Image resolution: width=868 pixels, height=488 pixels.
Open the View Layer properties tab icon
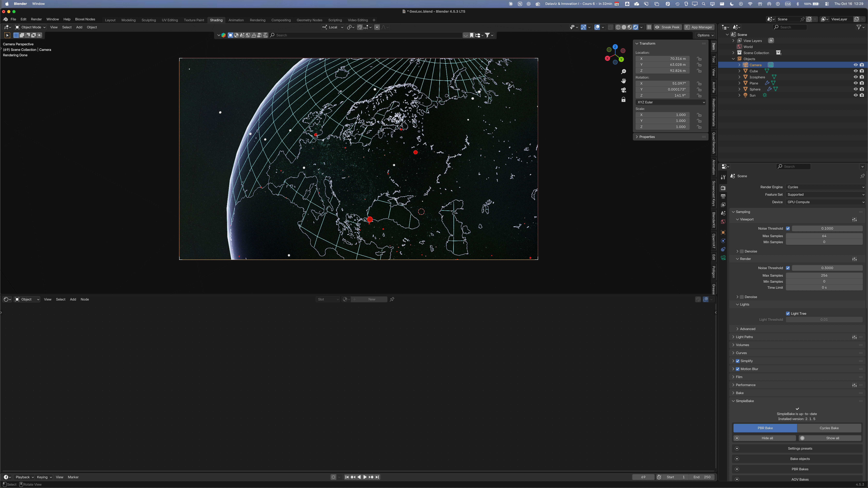(x=723, y=205)
